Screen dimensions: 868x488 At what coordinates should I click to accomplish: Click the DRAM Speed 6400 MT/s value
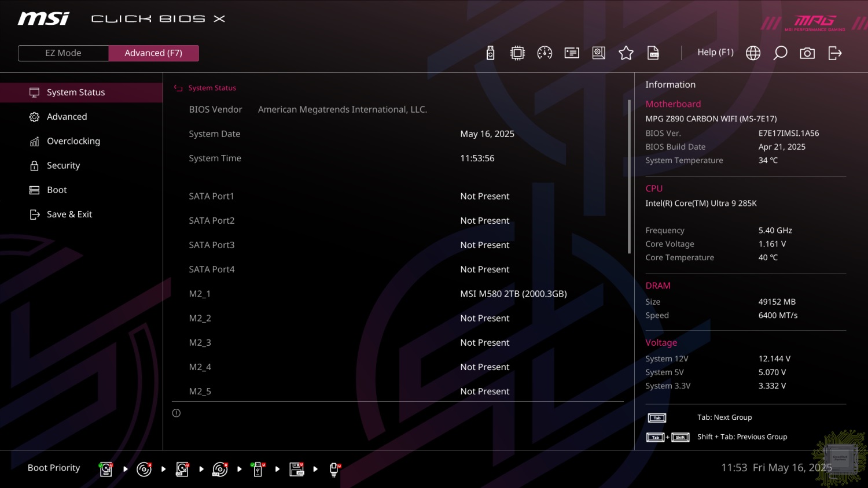pos(778,315)
